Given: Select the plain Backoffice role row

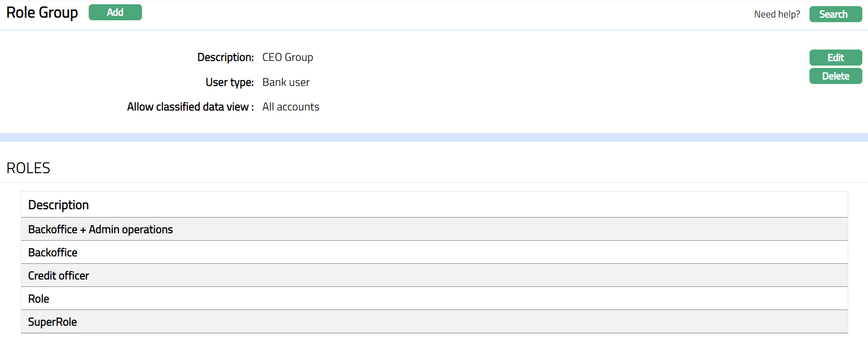Looking at the screenshot, I should [53, 252].
